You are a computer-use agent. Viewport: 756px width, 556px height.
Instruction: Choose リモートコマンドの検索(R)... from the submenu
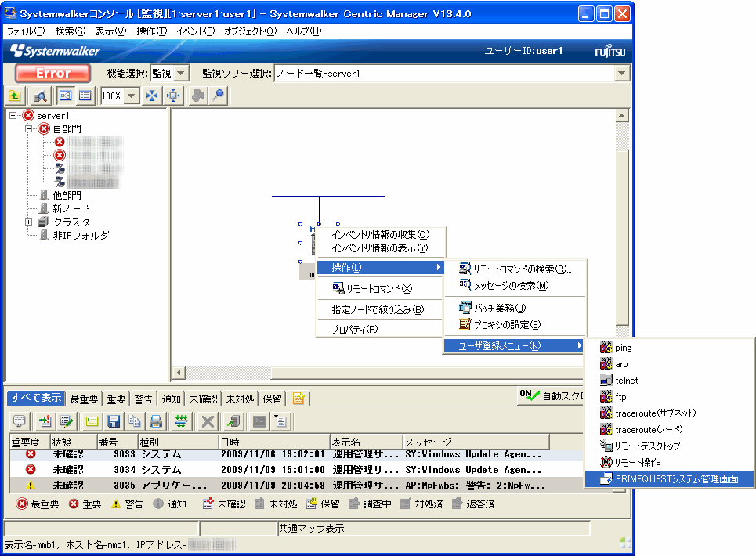[x=515, y=269]
